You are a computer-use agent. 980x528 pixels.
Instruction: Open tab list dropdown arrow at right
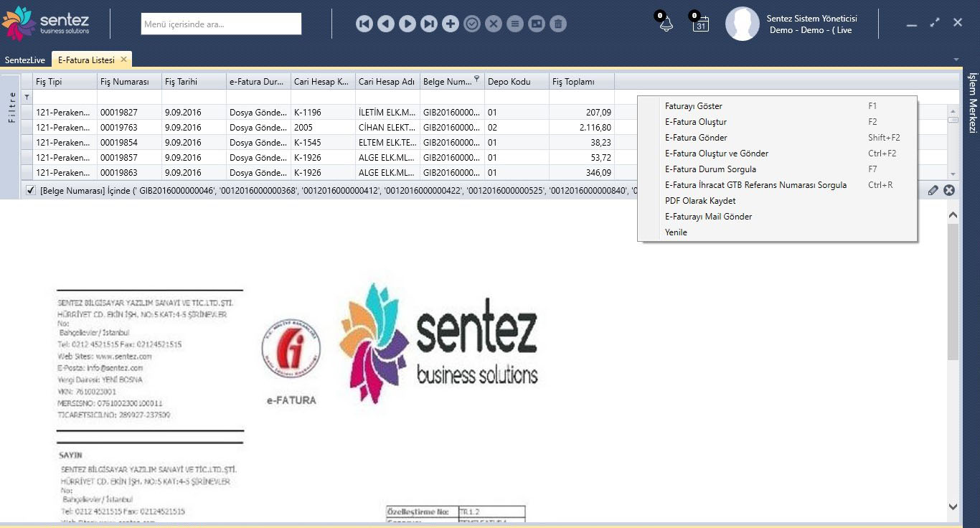(956, 59)
